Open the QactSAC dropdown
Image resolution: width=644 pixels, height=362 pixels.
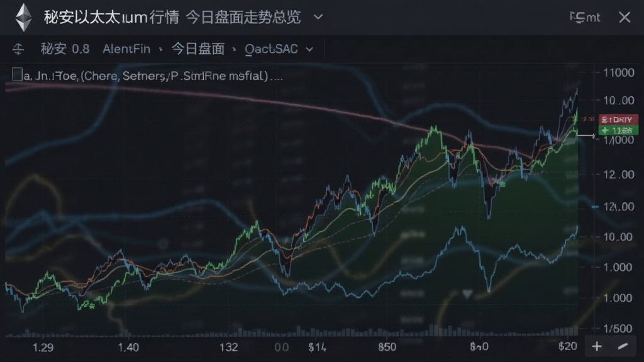pos(279,49)
